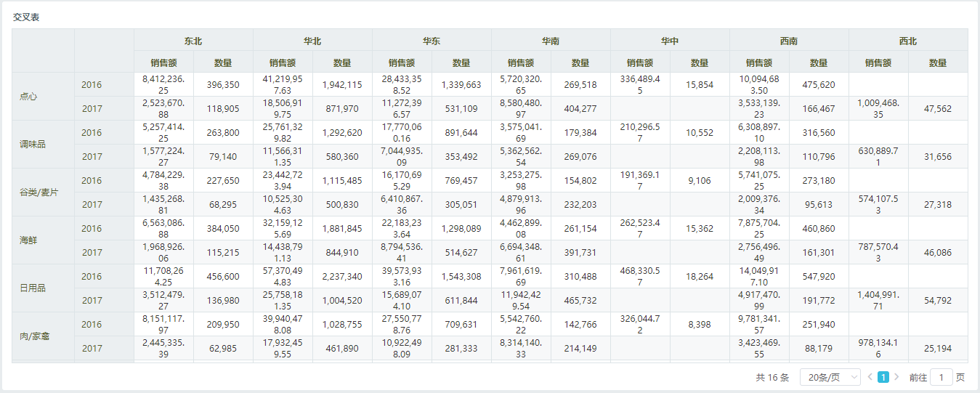Select the 华东 region column header

pos(432,41)
